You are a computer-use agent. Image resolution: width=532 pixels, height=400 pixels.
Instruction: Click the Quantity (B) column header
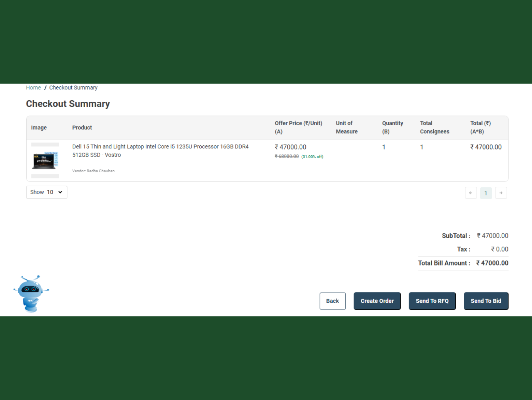pyautogui.click(x=392, y=127)
